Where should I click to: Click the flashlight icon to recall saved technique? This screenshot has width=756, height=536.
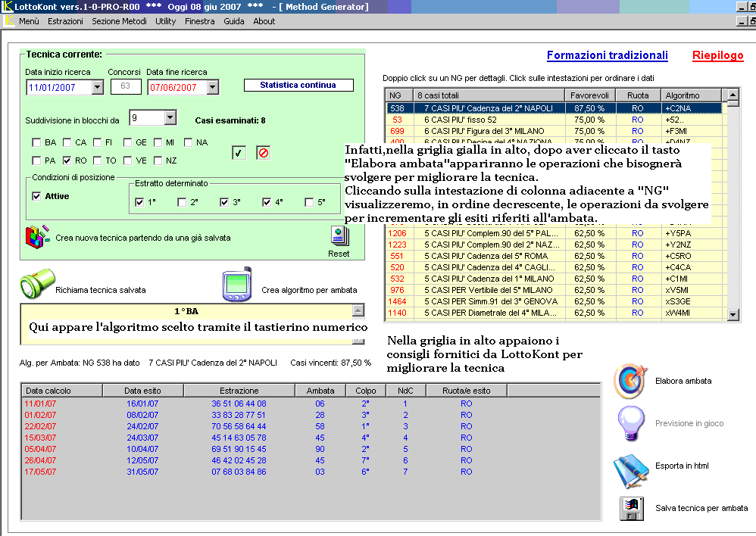(38, 284)
